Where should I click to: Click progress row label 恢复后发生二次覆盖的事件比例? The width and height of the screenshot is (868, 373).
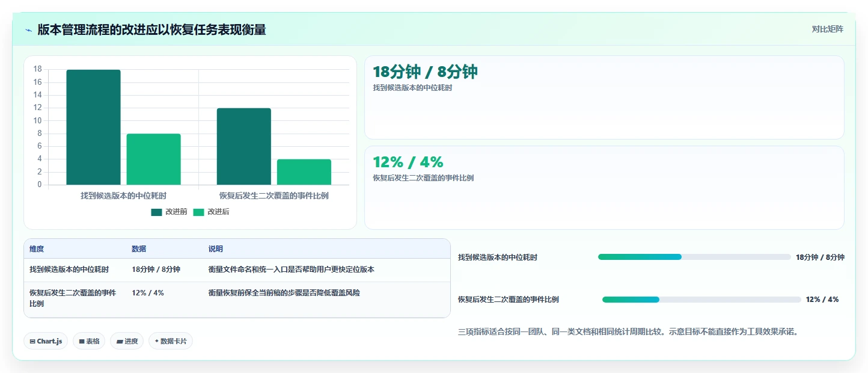(509, 300)
